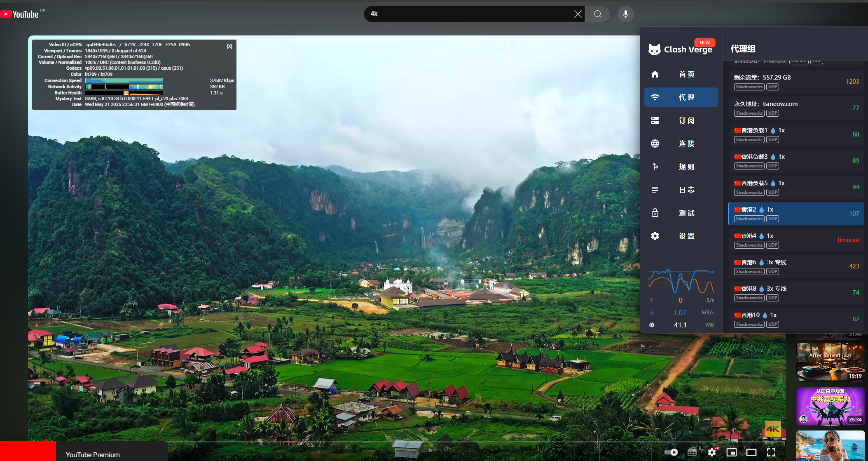
Task: Submit the YouTube search
Action: (597, 14)
